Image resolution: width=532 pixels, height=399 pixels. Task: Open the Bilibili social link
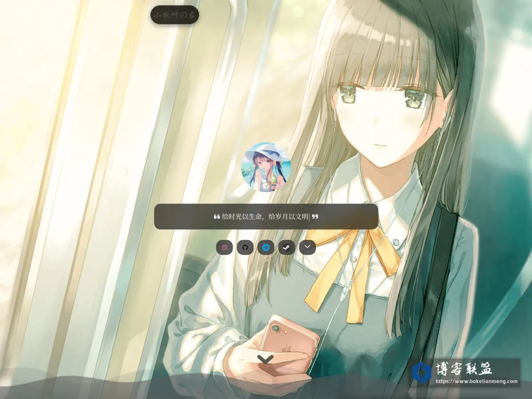224,247
